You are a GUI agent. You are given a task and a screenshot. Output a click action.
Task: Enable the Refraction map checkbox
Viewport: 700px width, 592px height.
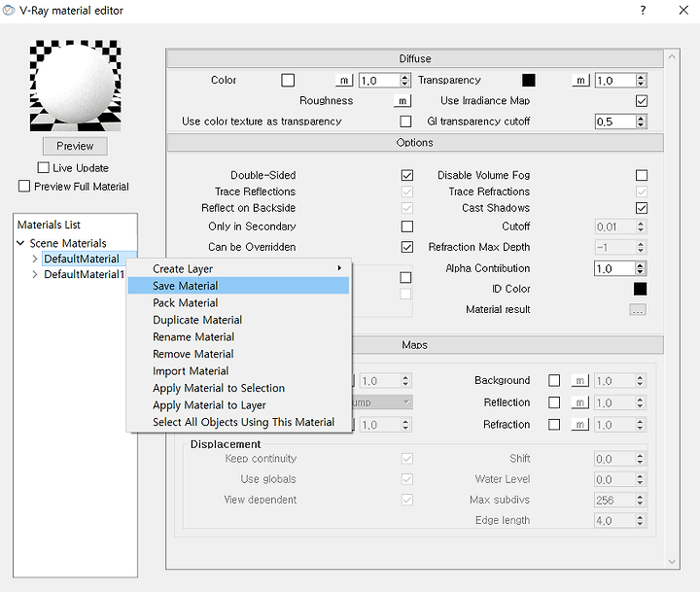coord(554,425)
